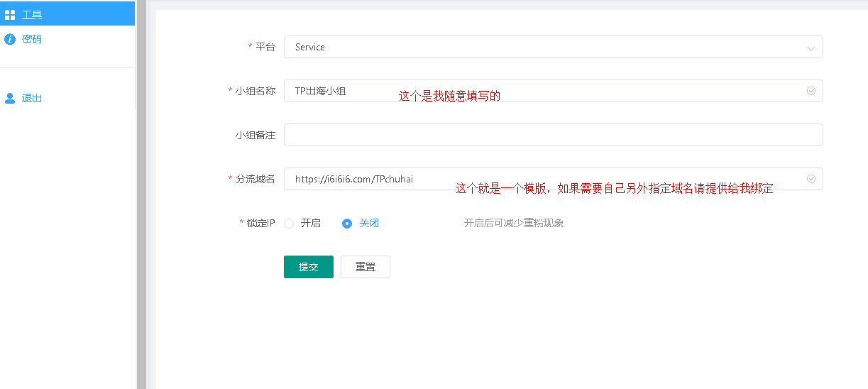Select 退出 to log out
This screenshot has width=868, height=389.
tap(67, 98)
